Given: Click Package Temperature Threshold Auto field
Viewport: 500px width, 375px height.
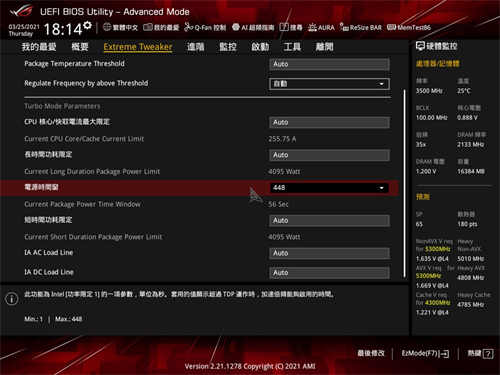Looking at the screenshot, I should pos(329,64).
